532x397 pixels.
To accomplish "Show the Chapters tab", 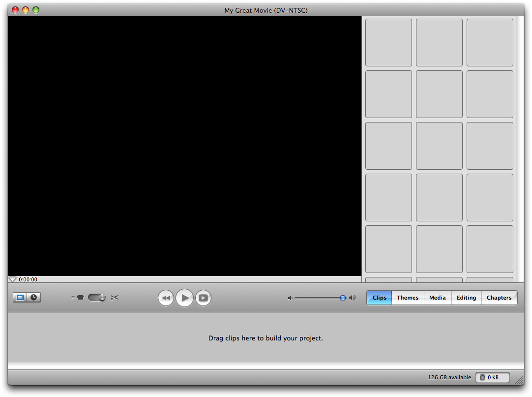I will tap(499, 298).
